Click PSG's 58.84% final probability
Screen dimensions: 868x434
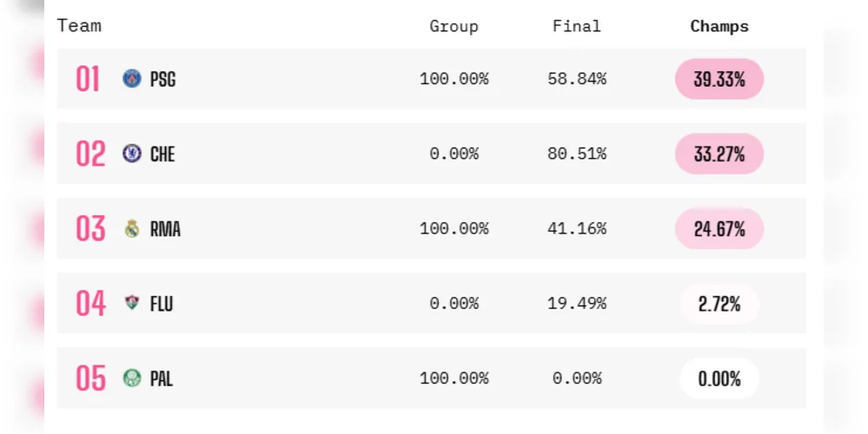click(x=577, y=78)
